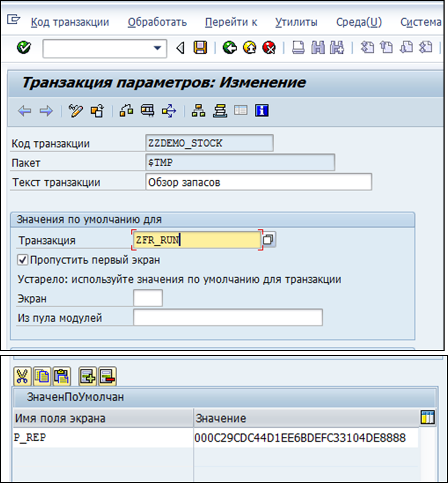Open table column settings icon
Screen dimensions: 448x483
[427, 418]
